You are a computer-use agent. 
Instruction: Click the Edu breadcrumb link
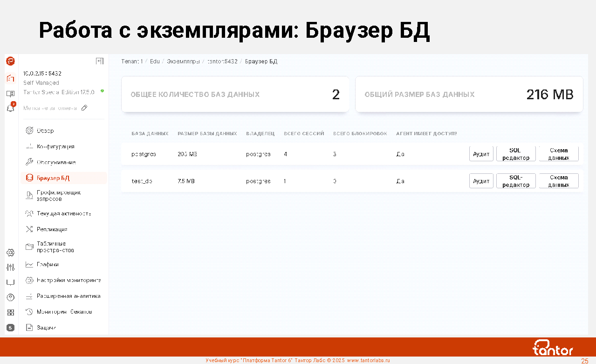(x=155, y=62)
